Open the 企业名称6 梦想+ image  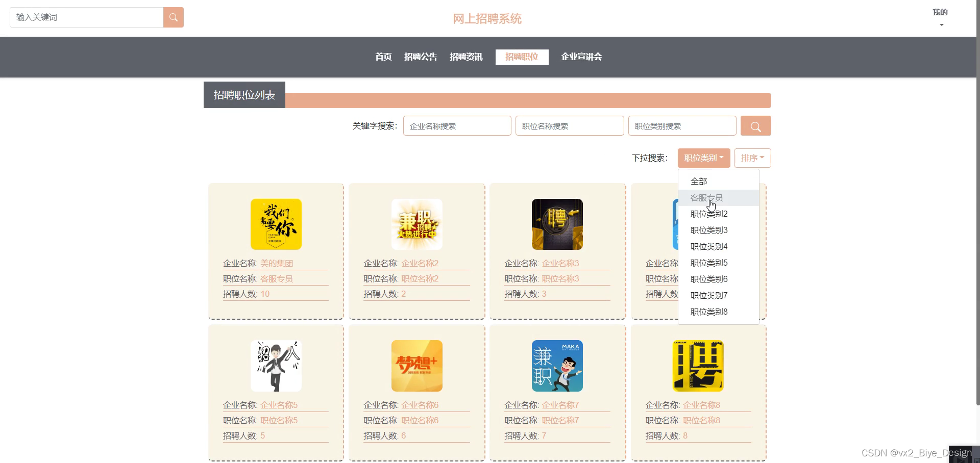point(417,366)
